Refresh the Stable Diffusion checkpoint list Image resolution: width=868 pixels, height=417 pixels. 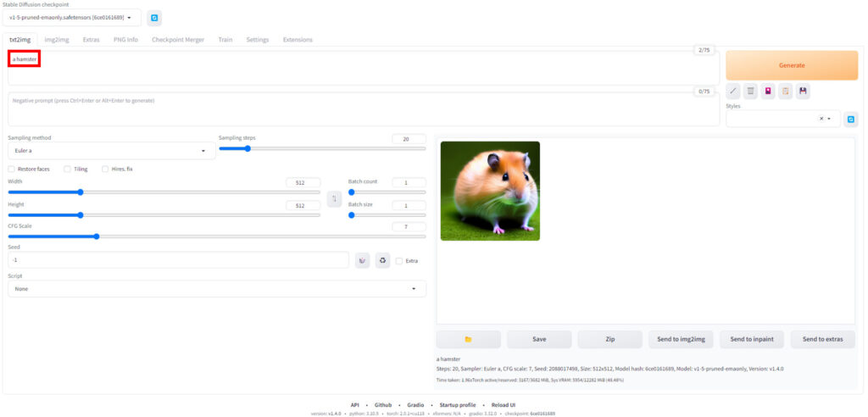(153, 18)
